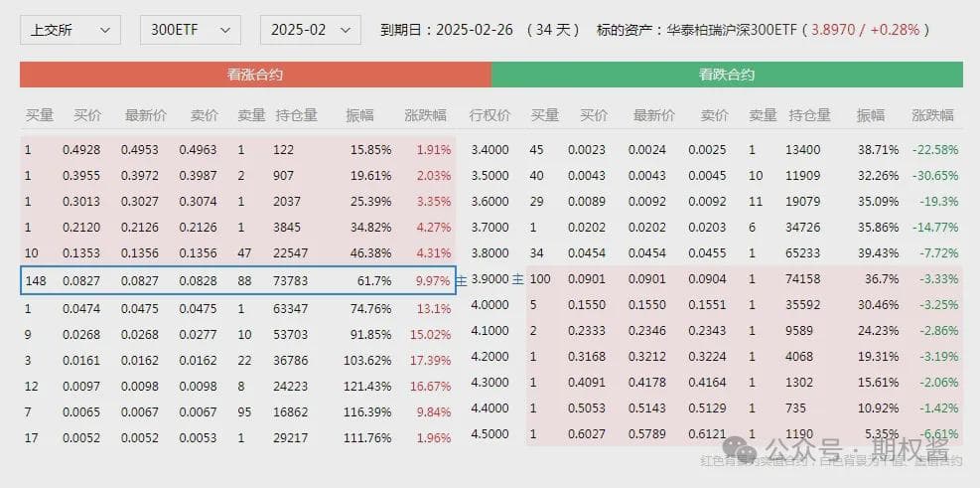Select strike price 4.0000
Image resolution: width=980 pixels, height=488 pixels.
[490, 305]
